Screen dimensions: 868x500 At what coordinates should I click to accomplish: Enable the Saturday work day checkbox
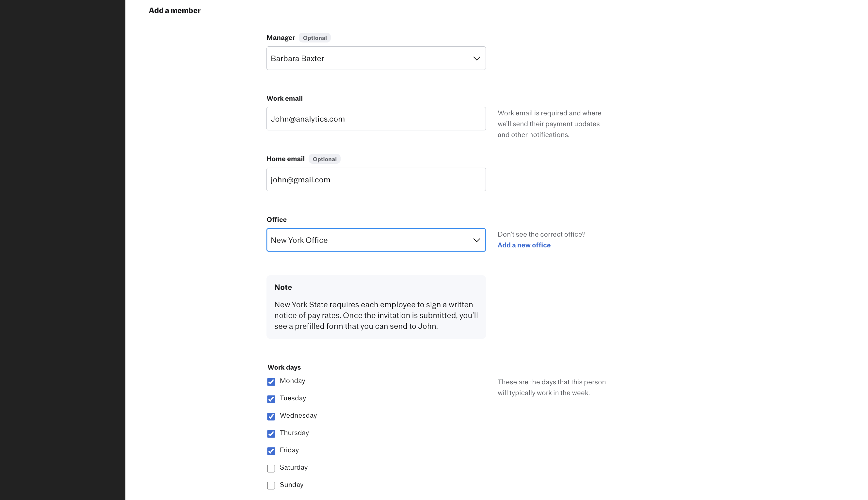click(x=271, y=468)
